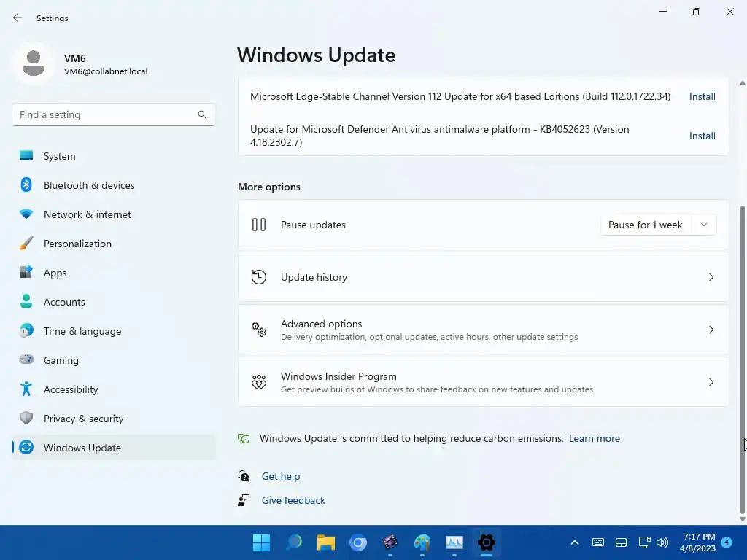
Task: Expand Advanced options with its chevron
Action: (711, 330)
